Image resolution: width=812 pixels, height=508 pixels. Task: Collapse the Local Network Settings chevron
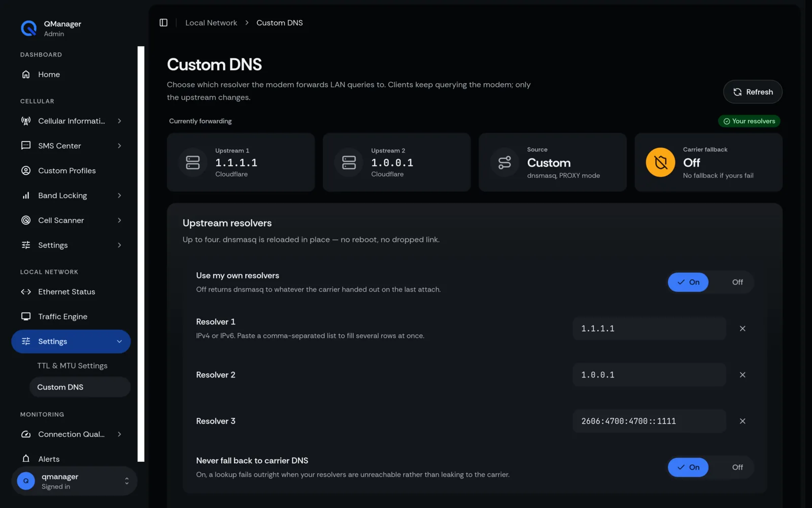[119, 341]
